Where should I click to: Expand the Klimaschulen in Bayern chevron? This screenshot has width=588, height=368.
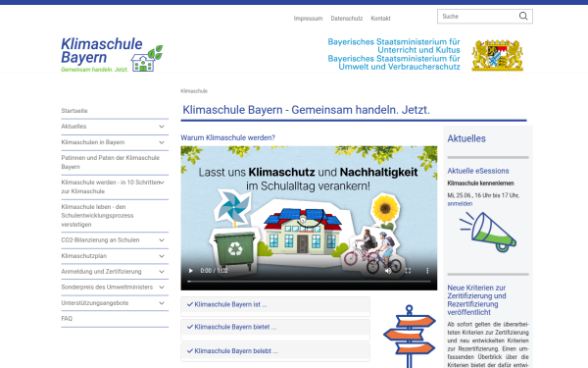162,142
